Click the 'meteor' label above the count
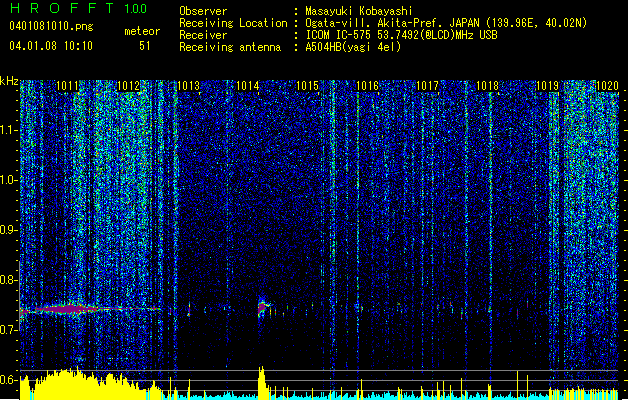This screenshot has height=400, width=629. pos(142,31)
